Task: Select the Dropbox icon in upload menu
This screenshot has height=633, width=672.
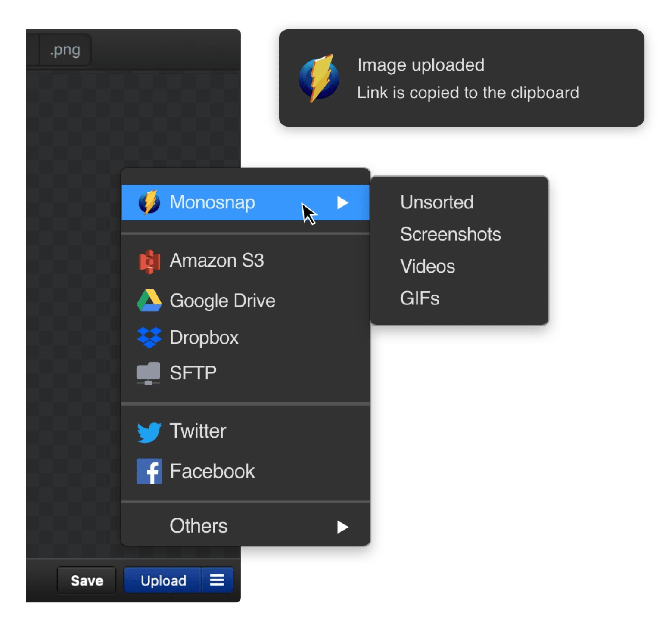Action: coord(149,338)
